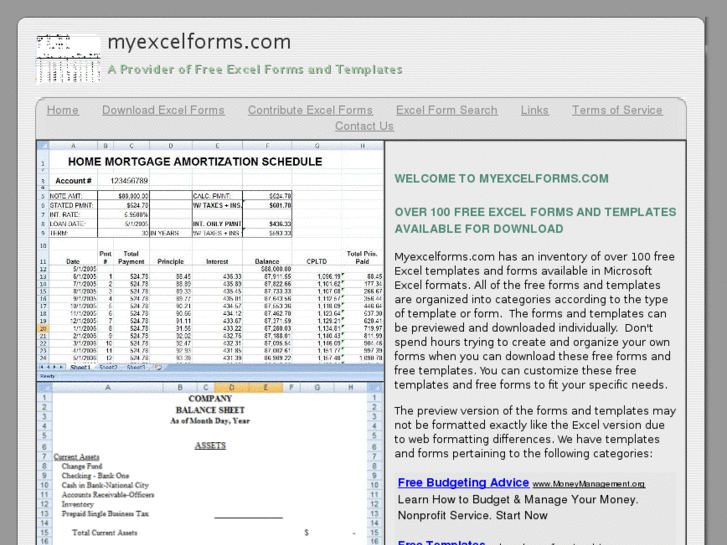Click the 'Checking - Bank One' row

(x=96, y=476)
